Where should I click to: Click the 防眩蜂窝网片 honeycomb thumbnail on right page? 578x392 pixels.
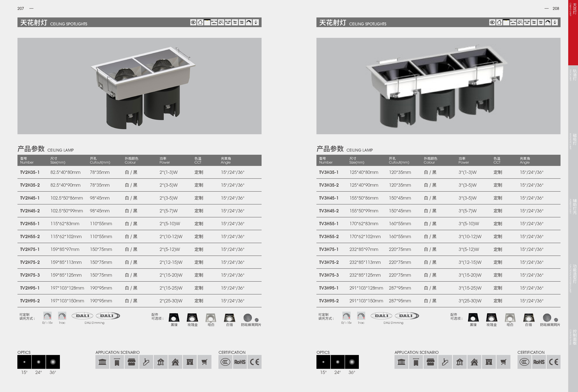point(547,317)
